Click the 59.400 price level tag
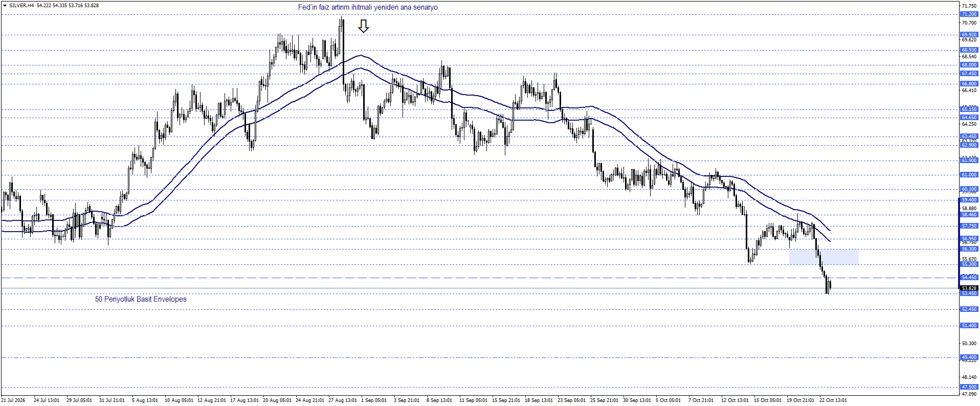 click(x=969, y=200)
